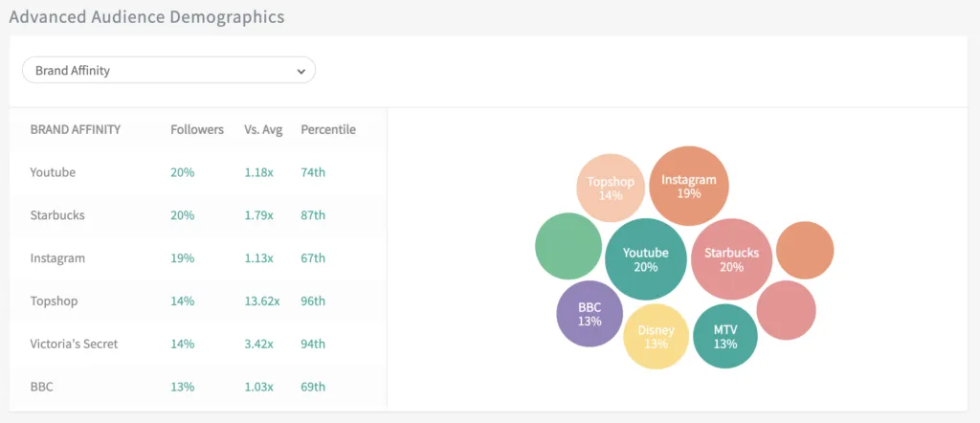Select the Starbucks row label

[57, 215]
